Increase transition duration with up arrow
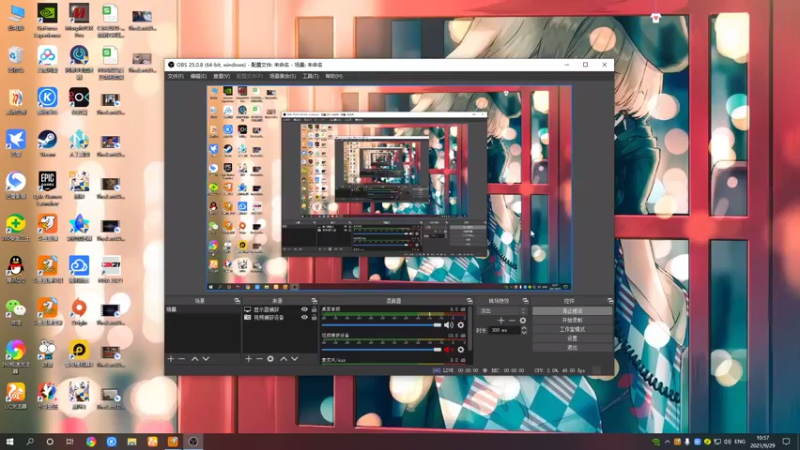Viewport: 800px width, 450px height. [524, 328]
